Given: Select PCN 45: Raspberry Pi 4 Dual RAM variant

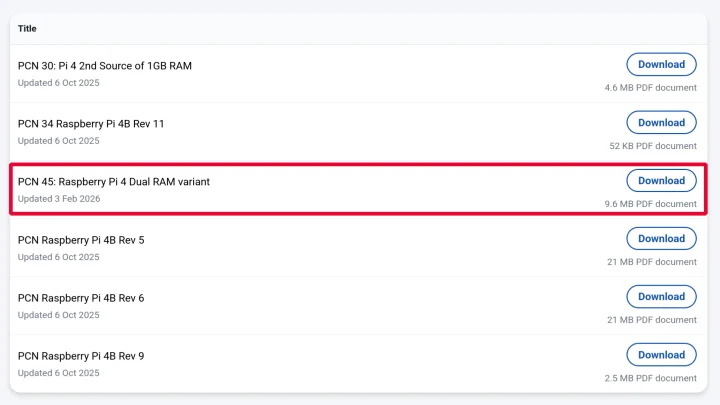Looking at the screenshot, I should (114, 182).
